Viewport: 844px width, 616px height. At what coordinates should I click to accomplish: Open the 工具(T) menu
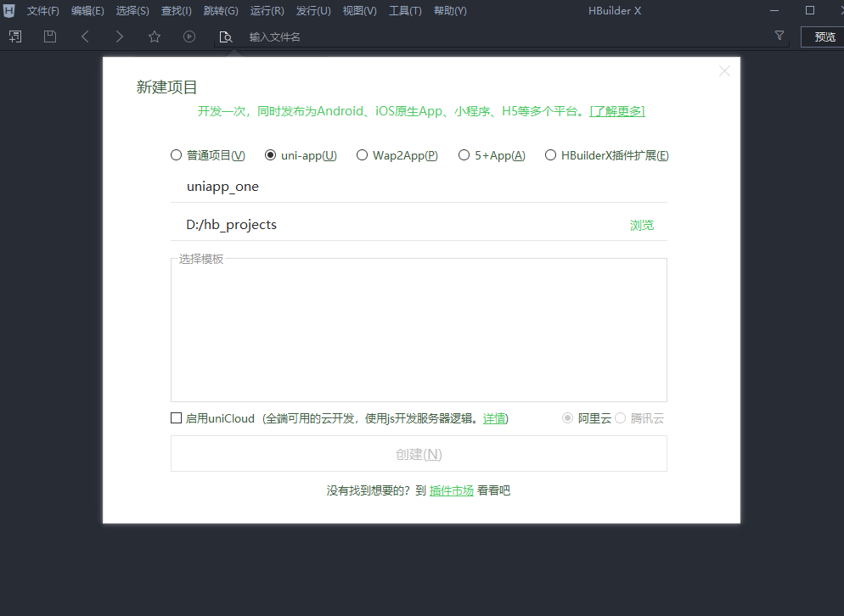point(405,11)
